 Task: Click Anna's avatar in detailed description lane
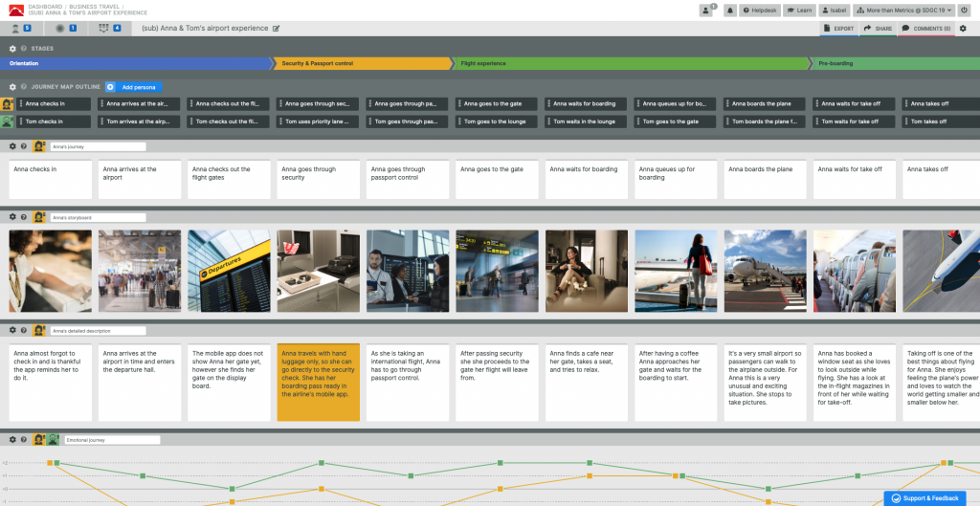pyautogui.click(x=38, y=330)
